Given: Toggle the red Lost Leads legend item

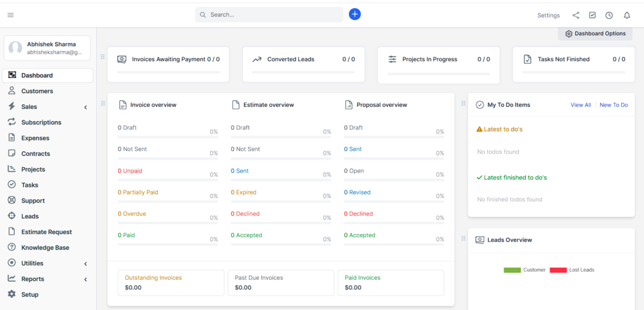Looking at the screenshot, I should coord(572,270).
